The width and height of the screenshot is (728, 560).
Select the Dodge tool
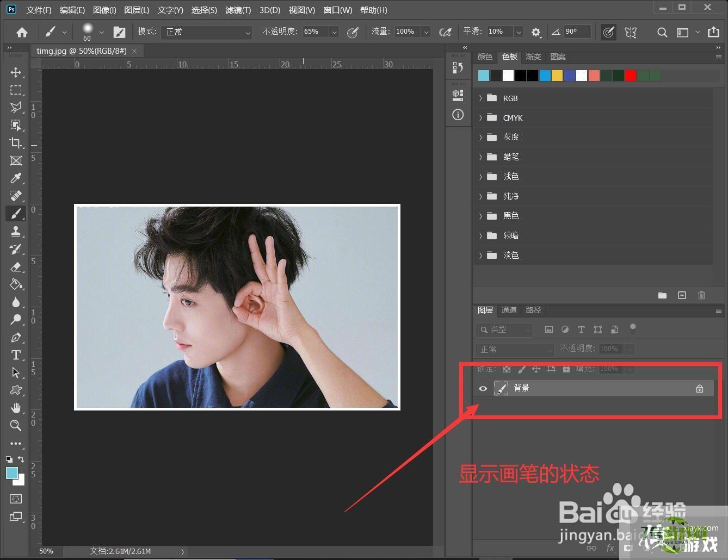coord(16,320)
